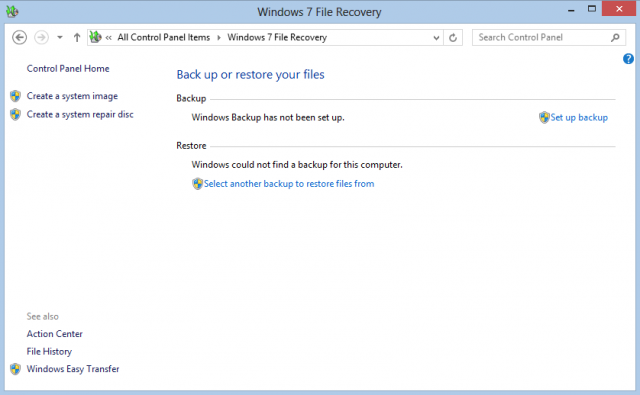The height and width of the screenshot is (395, 640).
Task: Go up one level with Up arrow
Action: (x=77, y=38)
